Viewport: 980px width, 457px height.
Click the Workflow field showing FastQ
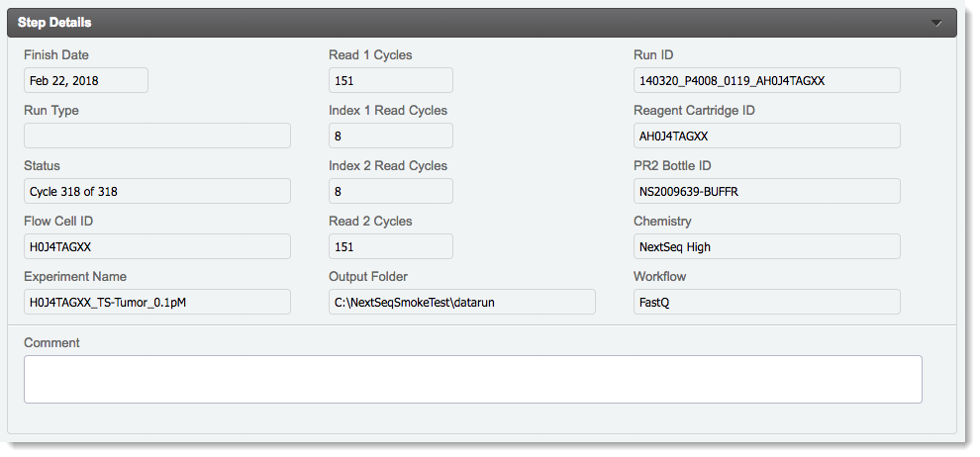pos(767,302)
